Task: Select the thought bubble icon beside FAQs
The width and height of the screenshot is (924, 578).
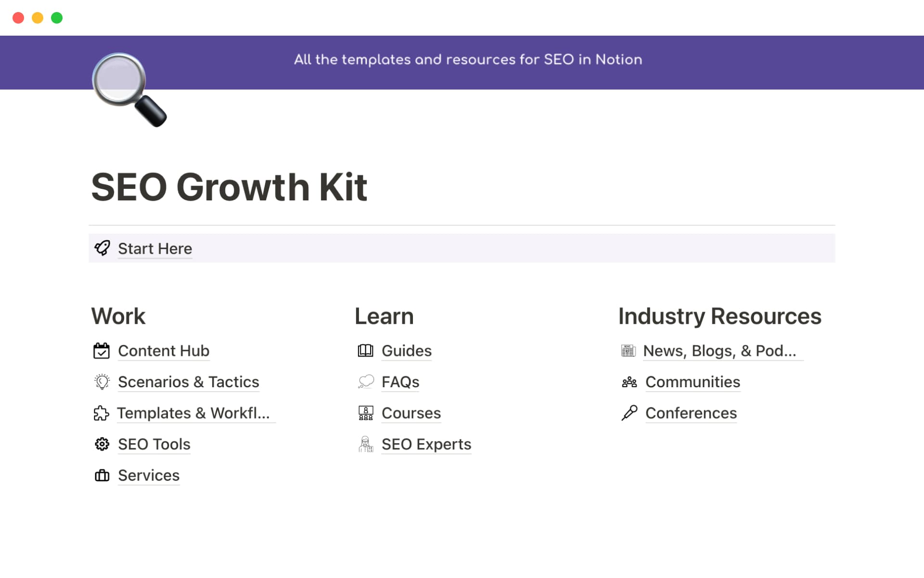Action: (x=366, y=382)
